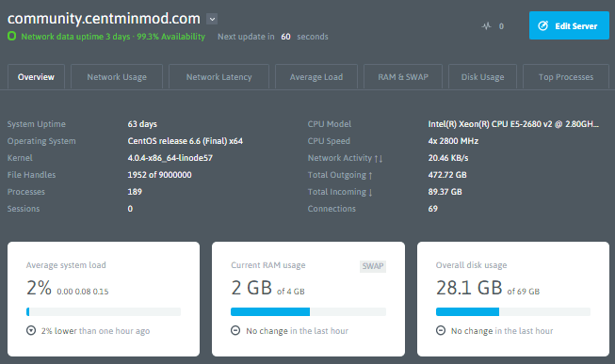Screen dimensions: 615x364
Task: Click the green uptime status circle icon
Action: click(x=11, y=36)
